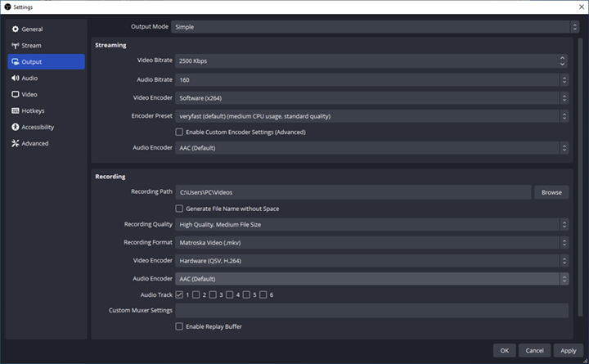Open streaming Audio Bitrate dropdown
Viewport: 589px width, 364px height.
[372, 79]
